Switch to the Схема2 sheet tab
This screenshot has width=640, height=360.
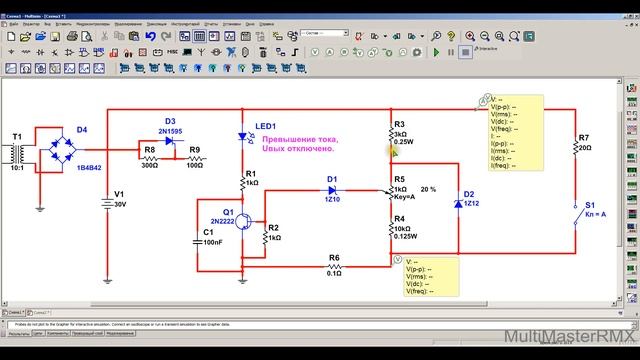pos(39,313)
